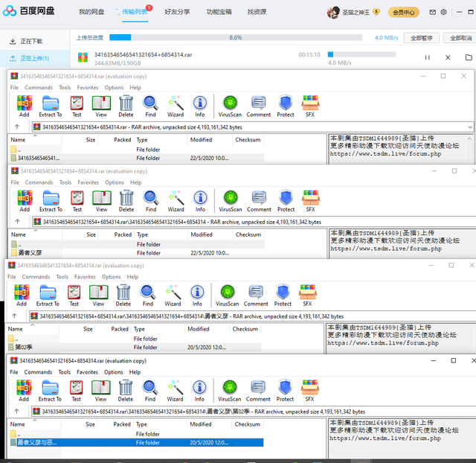This screenshot has width=476, height=463.
Task: Go up one level in third WinRAR window
Action: click(14, 316)
